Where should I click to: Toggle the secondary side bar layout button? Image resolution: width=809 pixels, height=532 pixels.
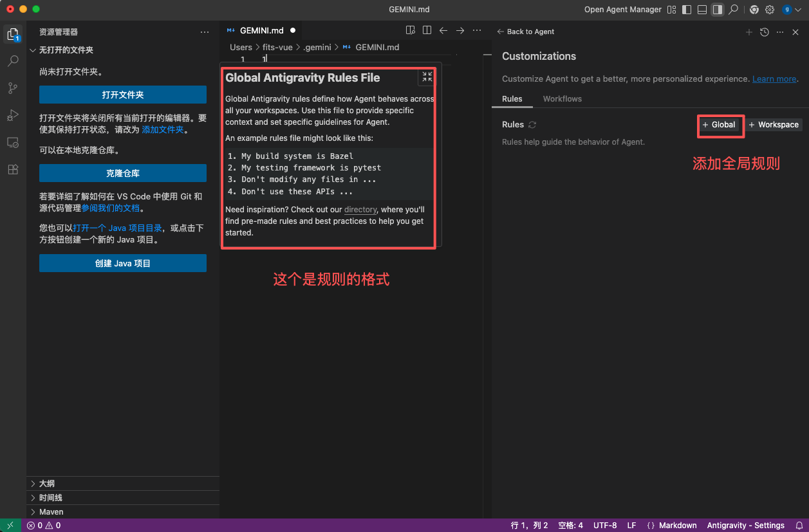point(717,10)
